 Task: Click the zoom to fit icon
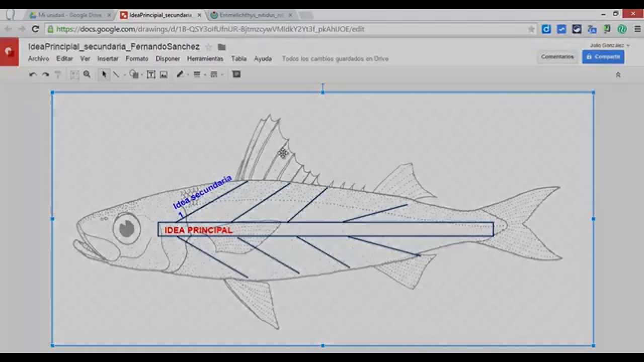coord(74,74)
